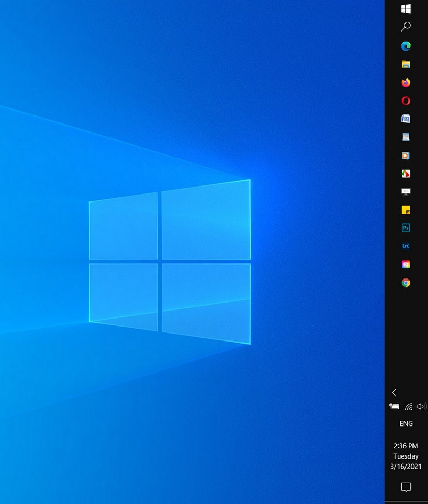Open the media player app
Viewport: 428px width, 504px height.
click(406, 155)
